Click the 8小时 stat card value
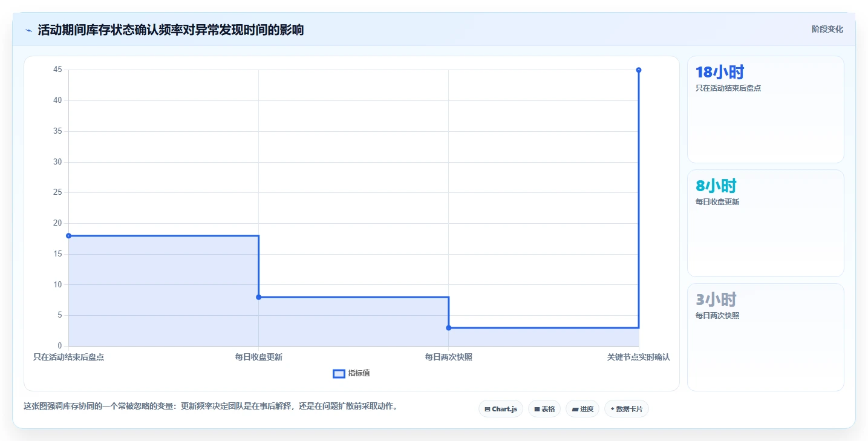Viewport: 868px width, 441px height. 716,186
